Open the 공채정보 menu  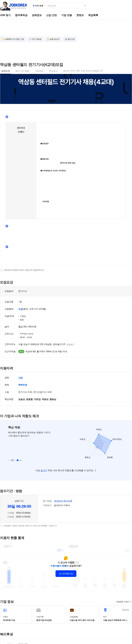(37, 15)
